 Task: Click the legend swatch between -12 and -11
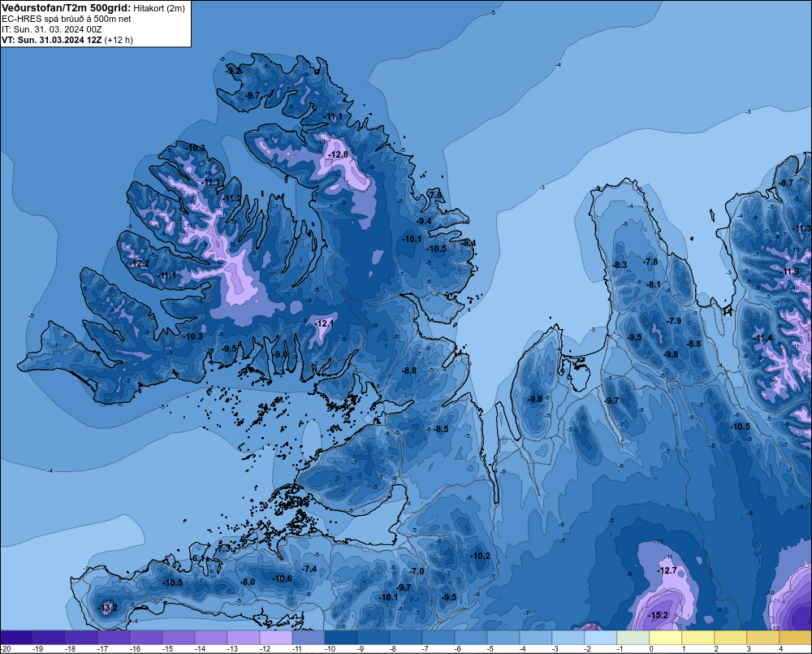276,637
